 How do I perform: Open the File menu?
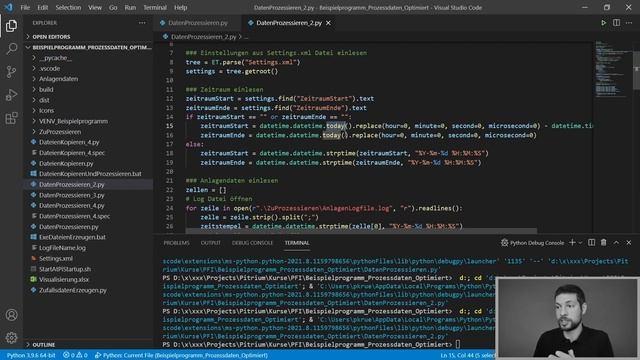(25, 7)
